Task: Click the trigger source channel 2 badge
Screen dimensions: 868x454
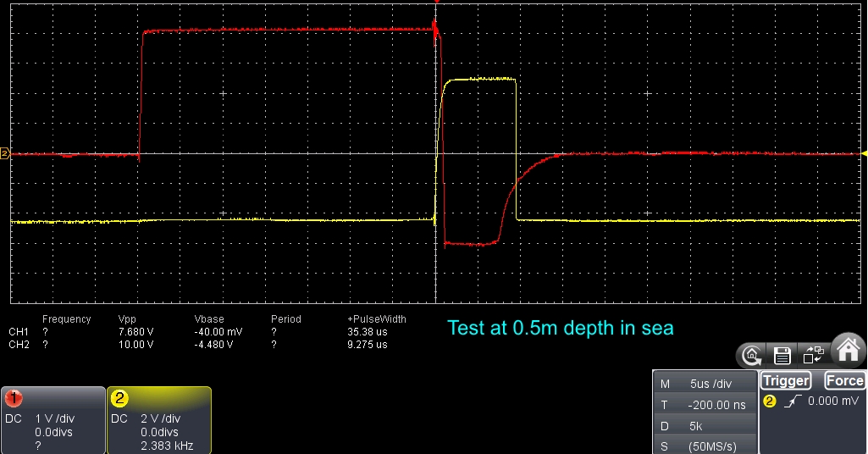Action: click(770, 401)
